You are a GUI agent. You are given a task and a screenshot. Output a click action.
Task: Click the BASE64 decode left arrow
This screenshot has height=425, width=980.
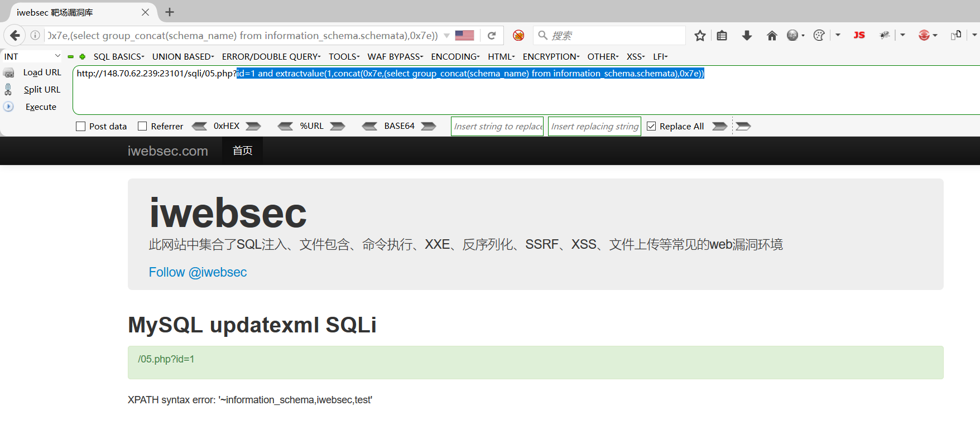coord(369,126)
